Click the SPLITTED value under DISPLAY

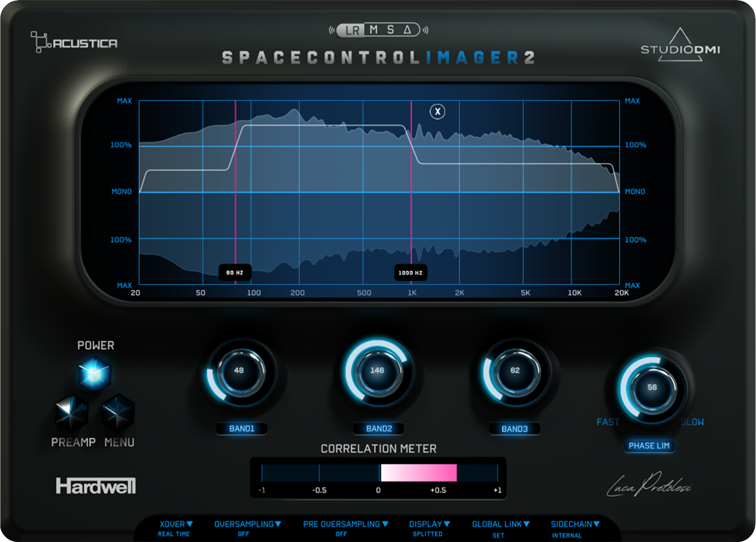(x=427, y=534)
